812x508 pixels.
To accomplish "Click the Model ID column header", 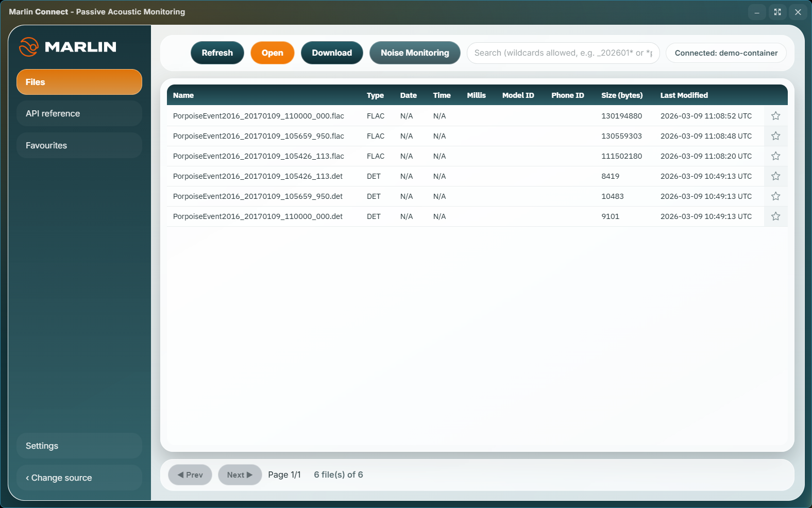I will point(518,95).
